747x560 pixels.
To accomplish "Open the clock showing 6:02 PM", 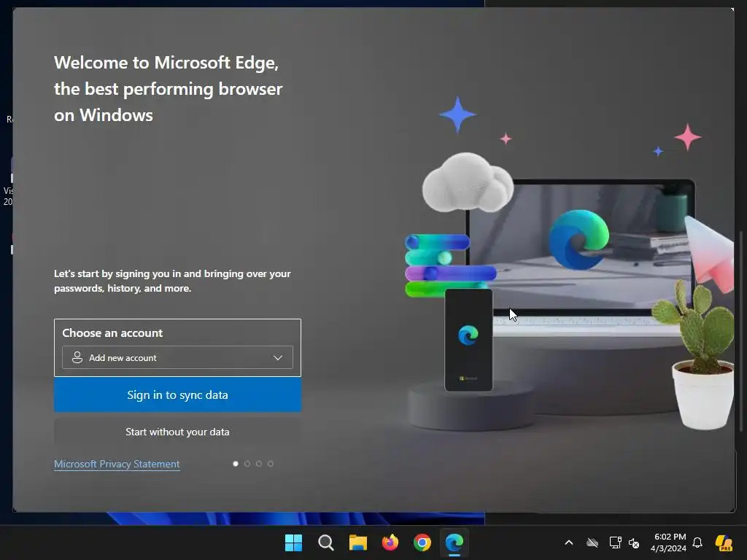I will pos(668,542).
